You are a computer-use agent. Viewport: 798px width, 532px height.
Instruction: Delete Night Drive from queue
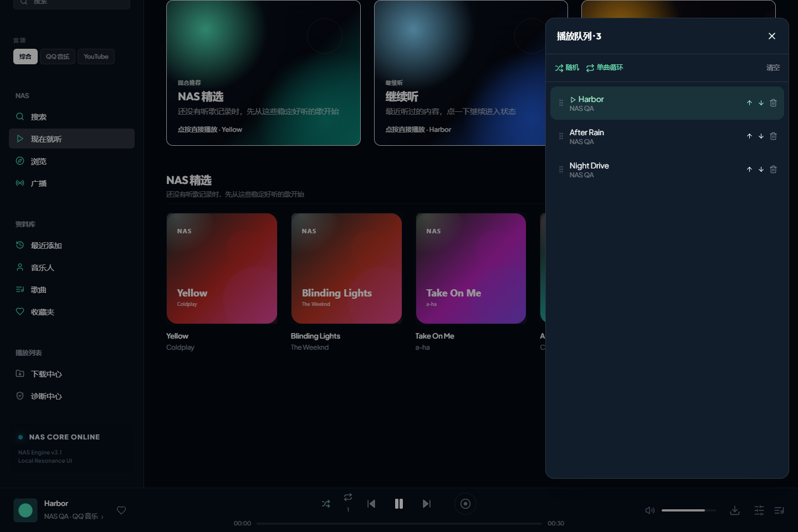[773, 170]
